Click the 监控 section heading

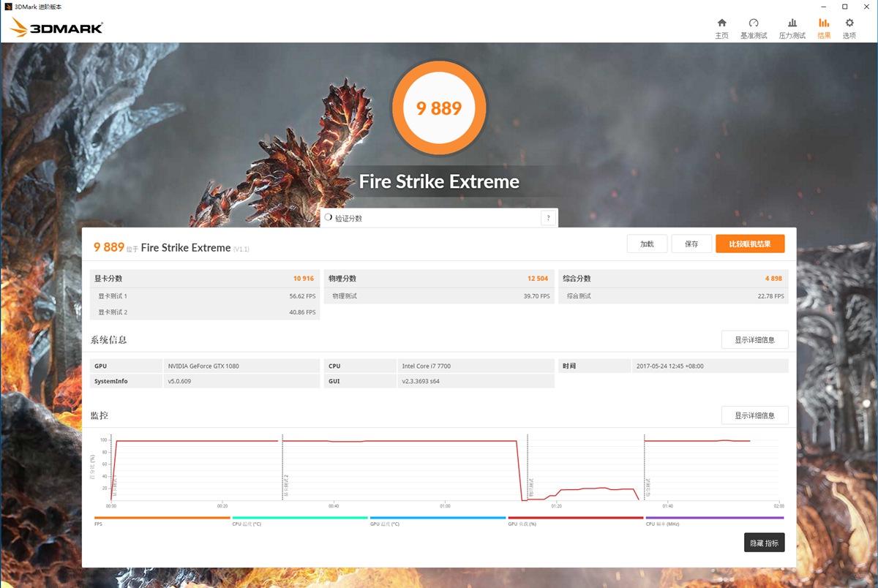[x=100, y=415]
